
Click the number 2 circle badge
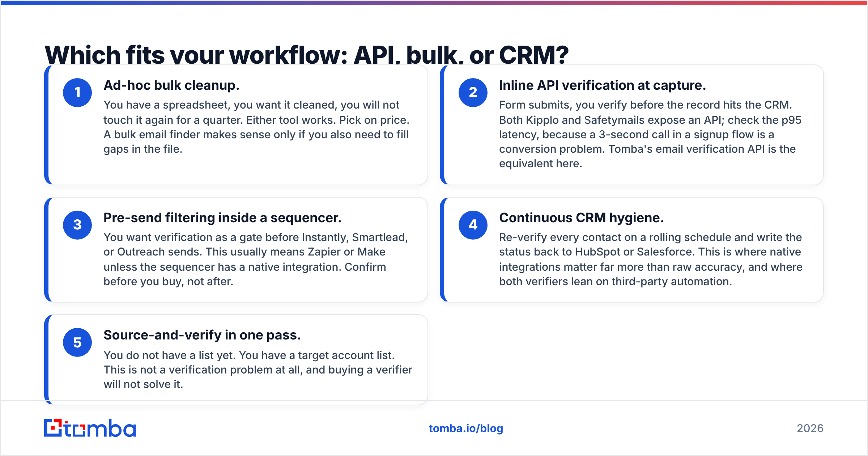pyautogui.click(x=473, y=93)
